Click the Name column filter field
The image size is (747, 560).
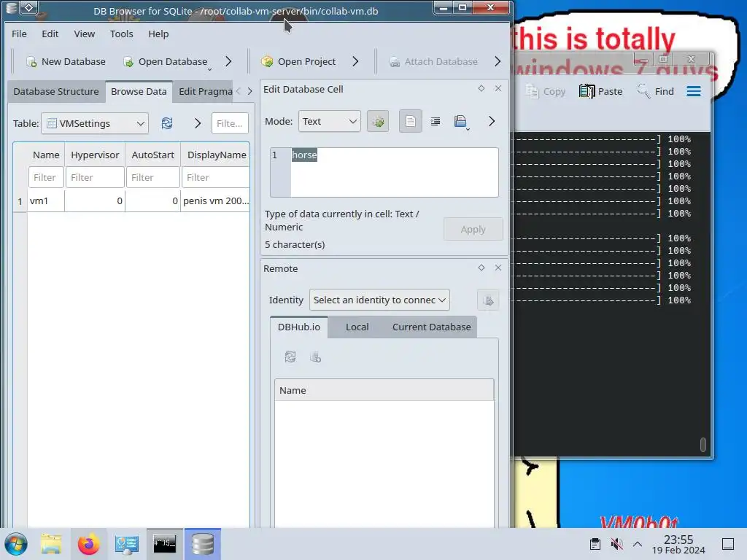(46, 177)
